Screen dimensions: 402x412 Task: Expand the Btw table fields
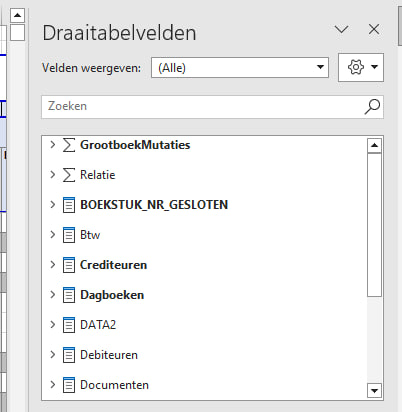click(52, 235)
